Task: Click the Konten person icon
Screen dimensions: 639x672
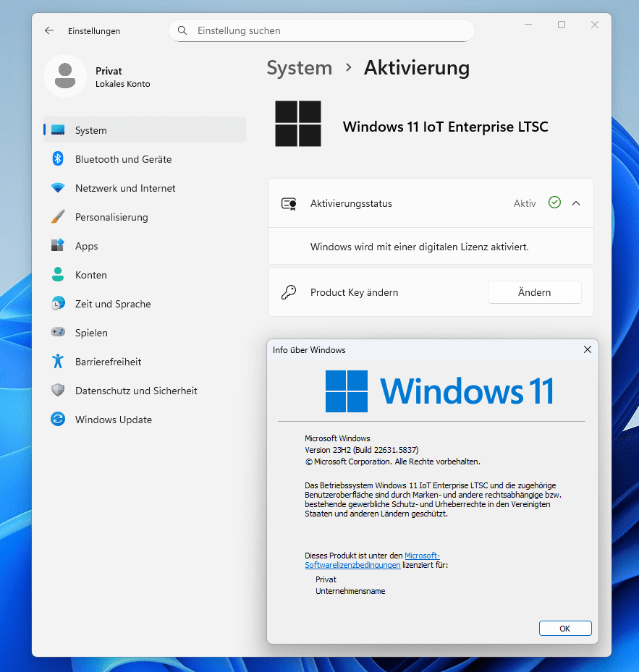Action: coord(58,275)
